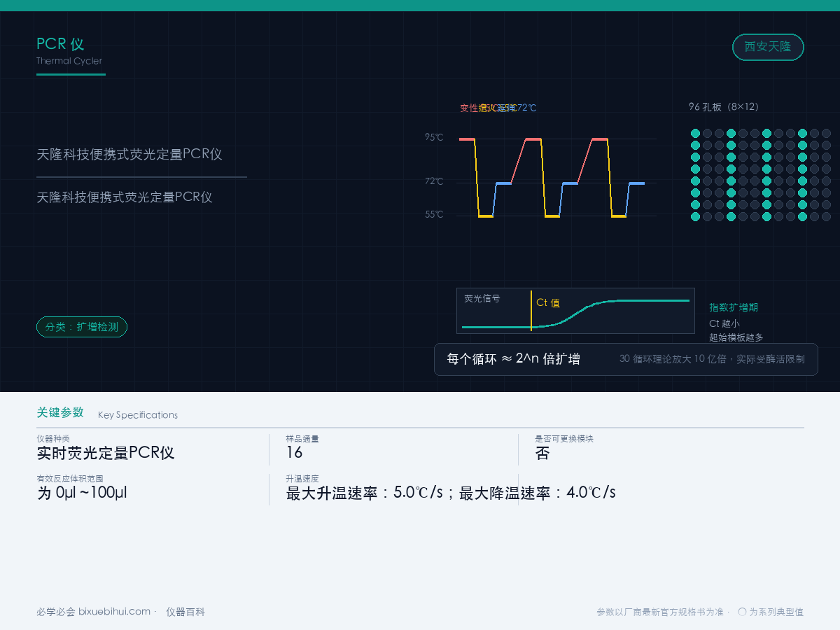Click the first blue 72℃ extension segment
840x630 pixels.
point(503,183)
